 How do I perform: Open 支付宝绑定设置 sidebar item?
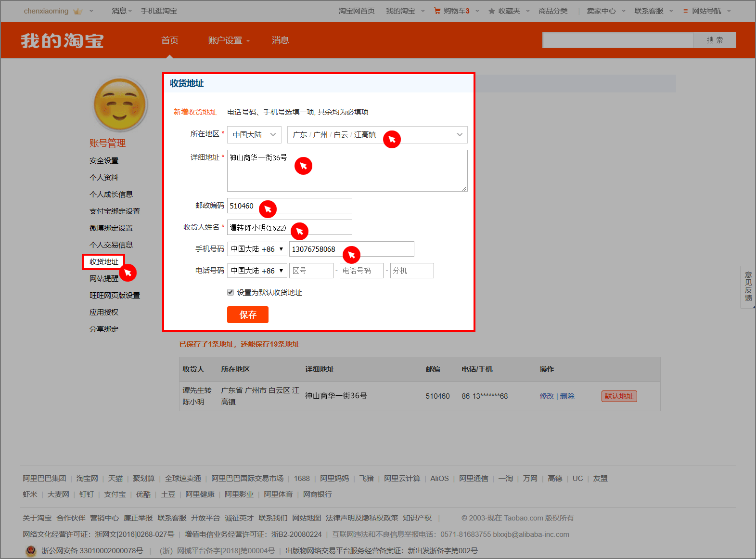(115, 211)
